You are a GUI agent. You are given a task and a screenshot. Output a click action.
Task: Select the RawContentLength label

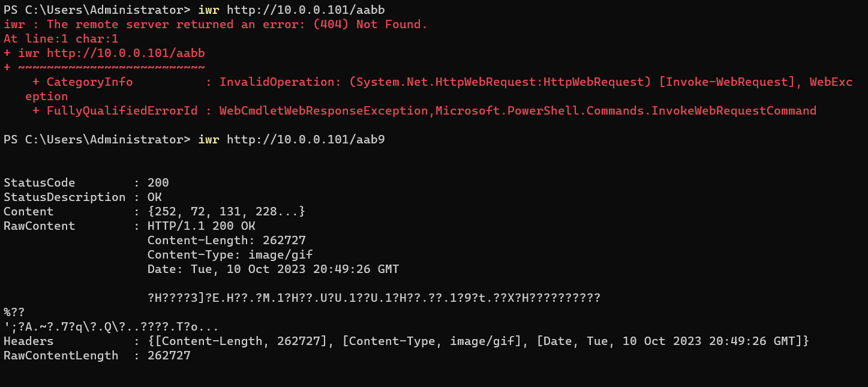(61, 356)
